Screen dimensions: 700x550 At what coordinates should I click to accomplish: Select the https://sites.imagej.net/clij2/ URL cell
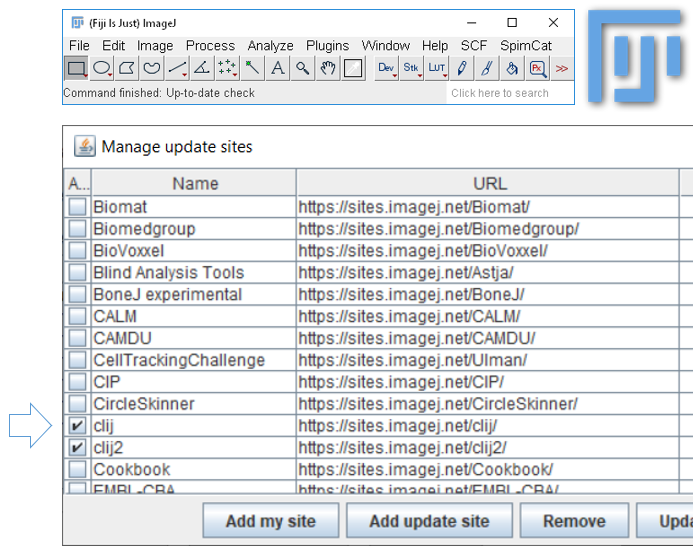coord(488,447)
